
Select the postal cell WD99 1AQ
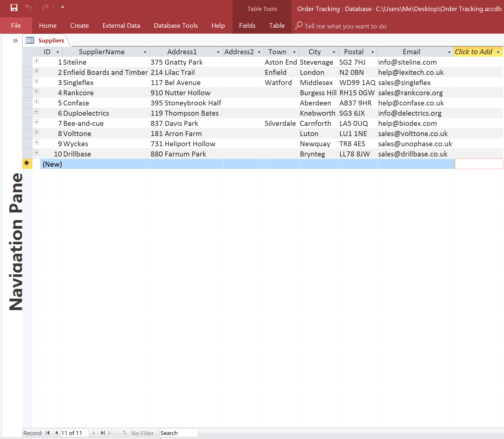[358, 82]
